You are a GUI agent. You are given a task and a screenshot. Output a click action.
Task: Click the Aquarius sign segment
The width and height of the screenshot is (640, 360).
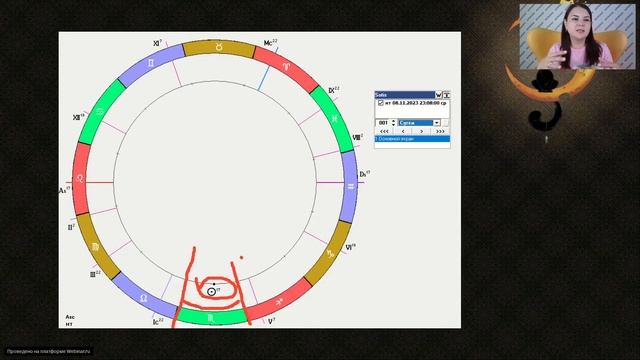pyautogui.click(x=350, y=187)
